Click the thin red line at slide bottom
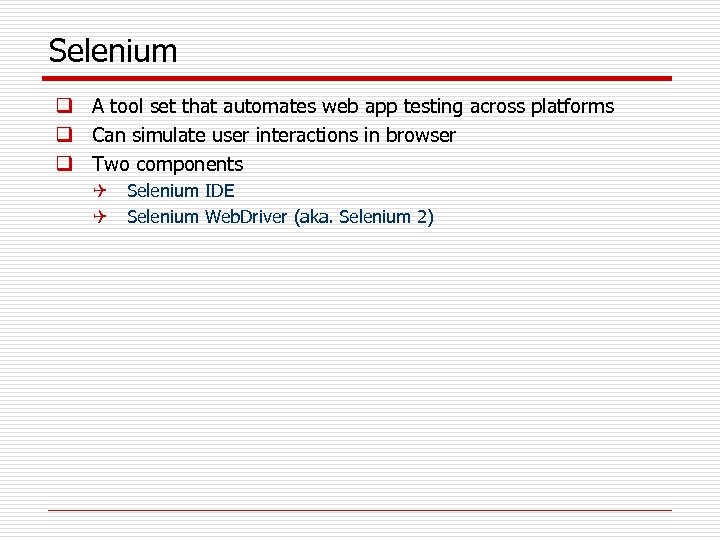Viewport: 720px width, 540px height. tap(360, 511)
